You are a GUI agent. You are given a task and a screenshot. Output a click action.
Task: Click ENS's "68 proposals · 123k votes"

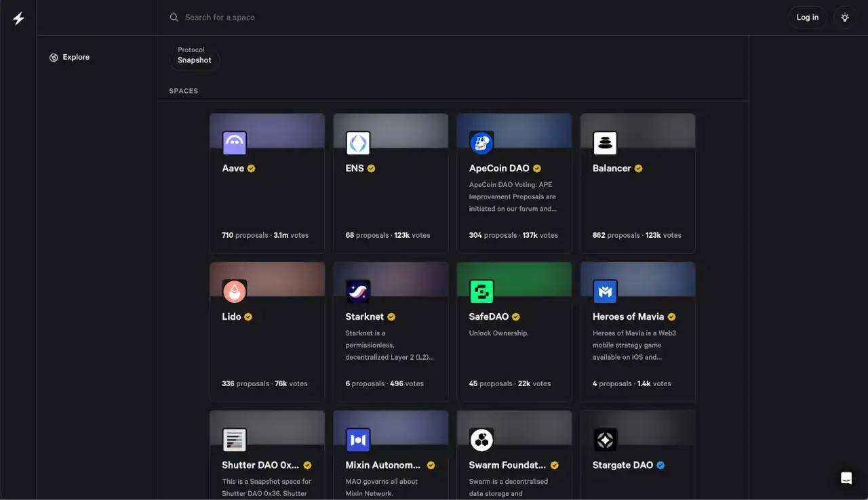[x=388, y=236]
